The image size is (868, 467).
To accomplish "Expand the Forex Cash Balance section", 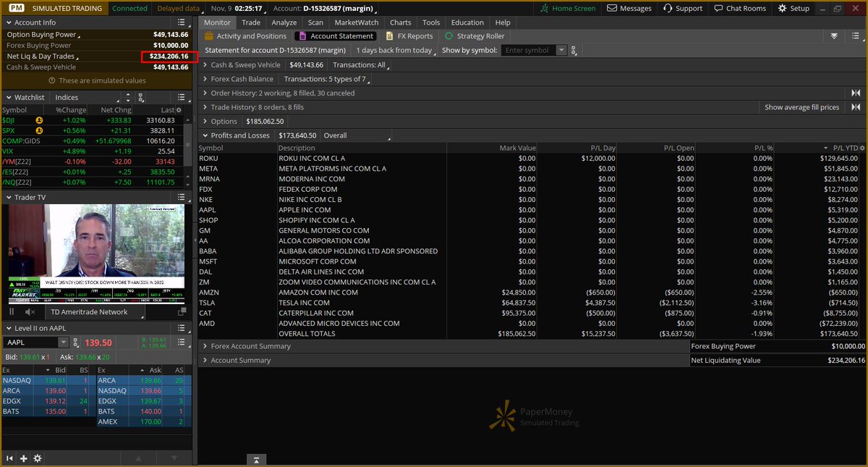I will click(x=205, y=79).
